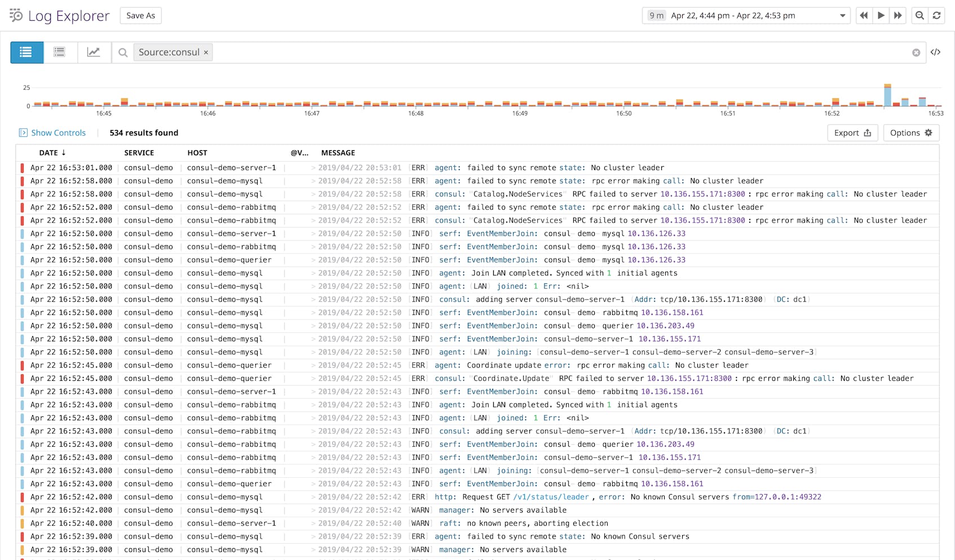This screenshot has width=955, height=560.
Task: Open Options with the gear button
Action: (911, 132)
